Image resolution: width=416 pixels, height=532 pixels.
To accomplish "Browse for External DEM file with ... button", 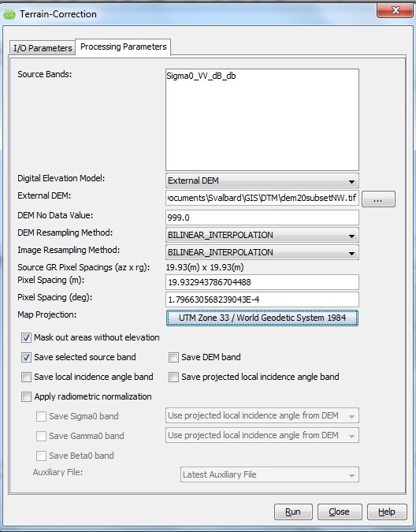I will pos(378,199).
